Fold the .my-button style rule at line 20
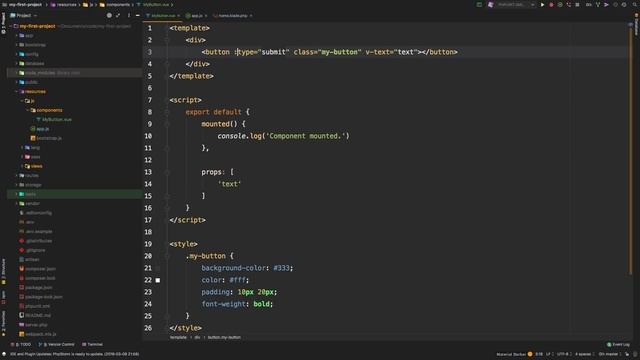 [x=167, y=256]
